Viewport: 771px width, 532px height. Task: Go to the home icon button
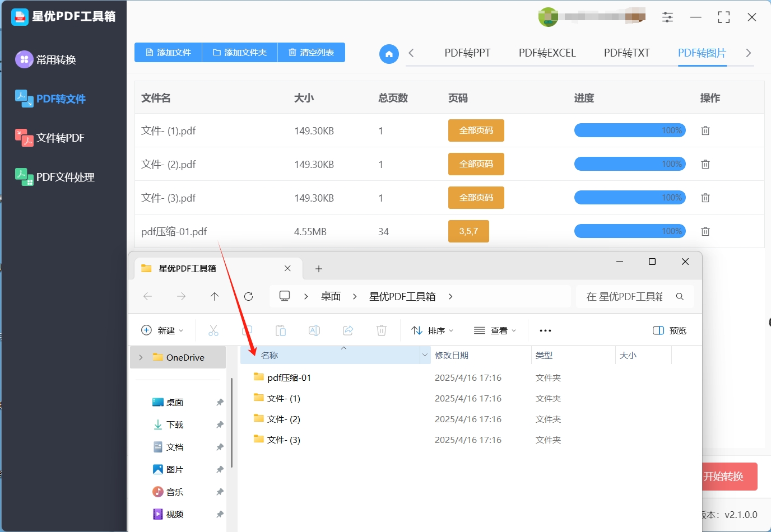[389, 54]
